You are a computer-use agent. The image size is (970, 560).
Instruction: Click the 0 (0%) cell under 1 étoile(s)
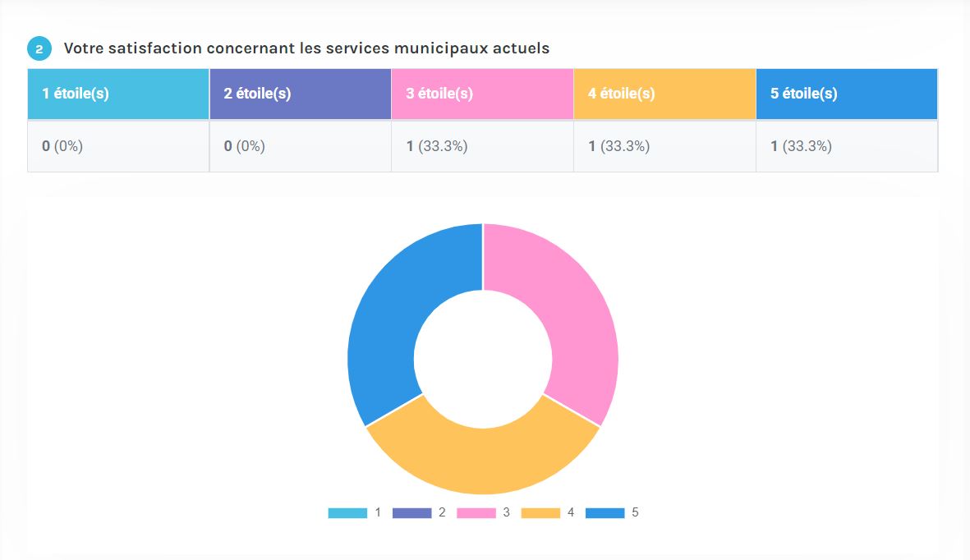118,146
